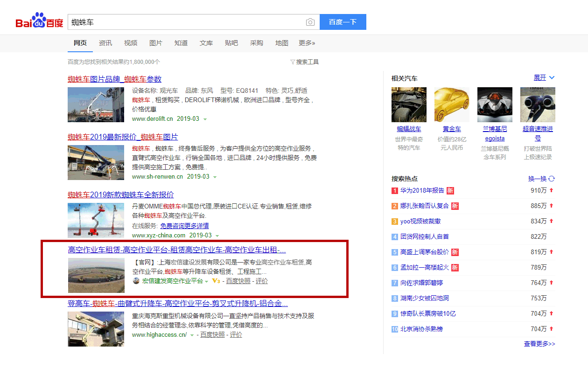This screenshot has width=588, height=375.
Task: Open hot search 华为2018年报告
Action: pos(422,190)
